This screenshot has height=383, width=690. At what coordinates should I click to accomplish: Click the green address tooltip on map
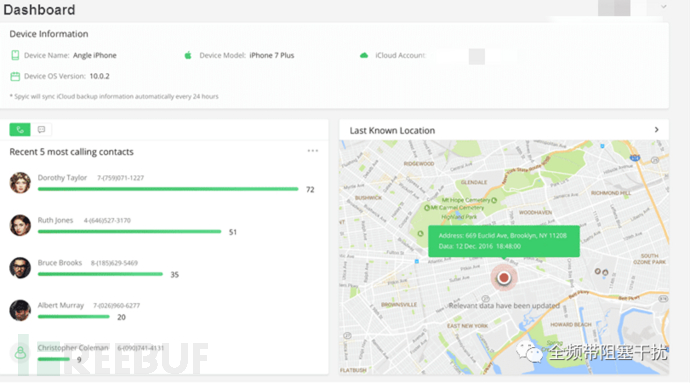pos(504,241)
